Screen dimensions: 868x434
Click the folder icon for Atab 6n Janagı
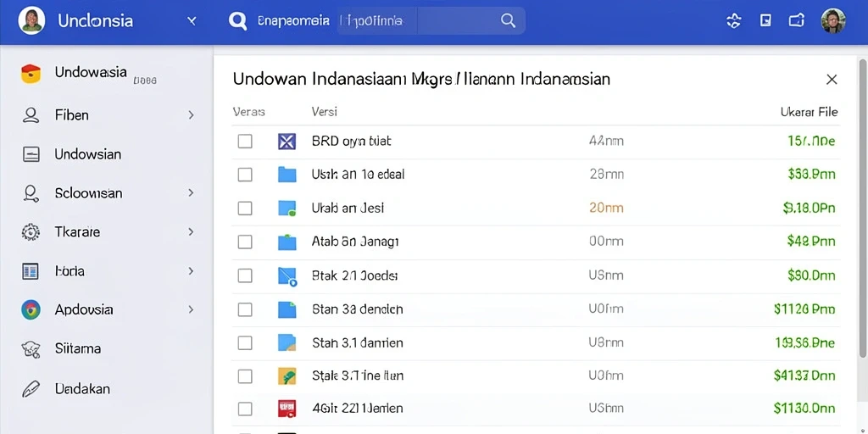pos(287,242)
